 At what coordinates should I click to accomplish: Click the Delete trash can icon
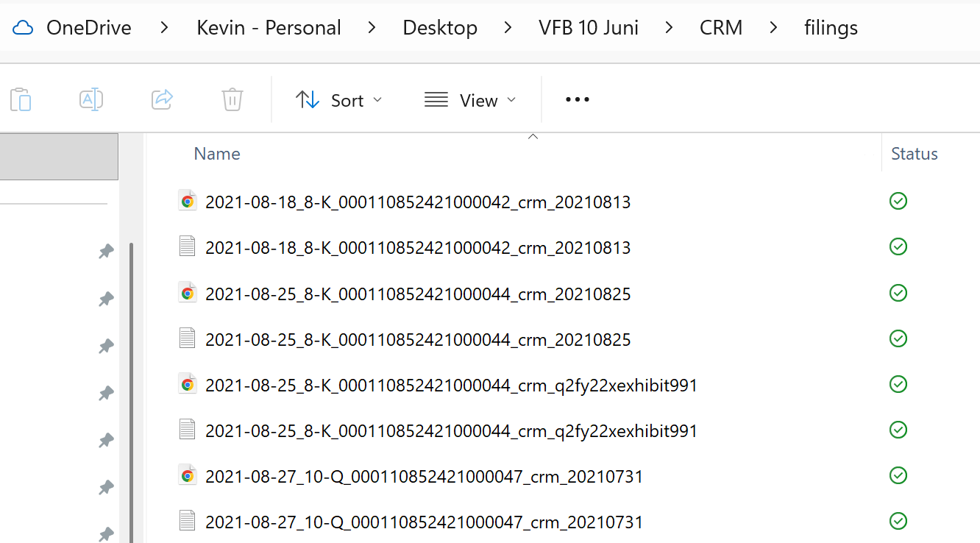pos(232,99)
